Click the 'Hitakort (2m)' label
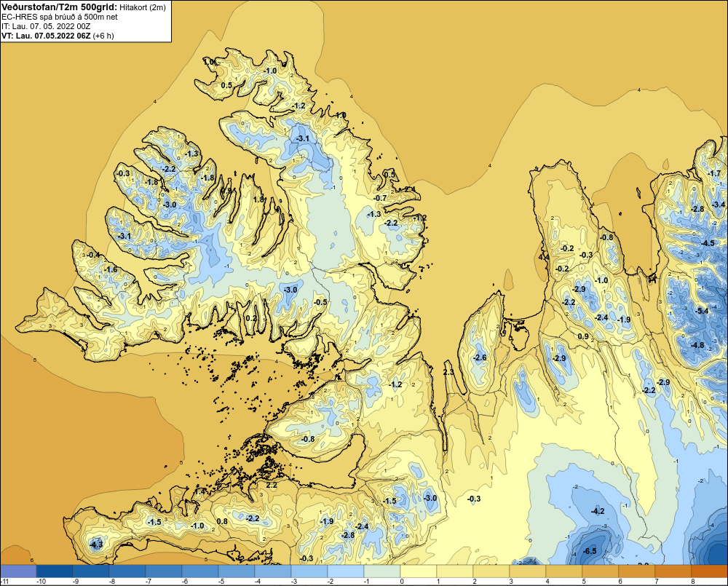The image size is (728, 586). click(x=143, y=7)
